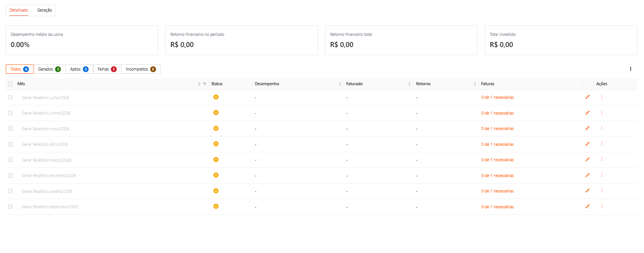The image size is (644, 253).
Task: Edit the julho/2026 report row pencil icon
Action: [587, 97]
